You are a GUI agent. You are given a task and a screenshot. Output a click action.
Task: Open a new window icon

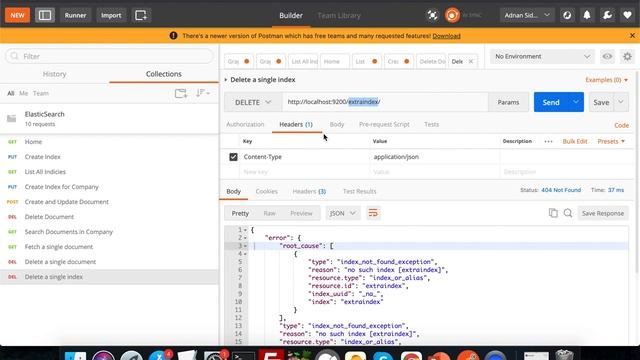[141, 15]
